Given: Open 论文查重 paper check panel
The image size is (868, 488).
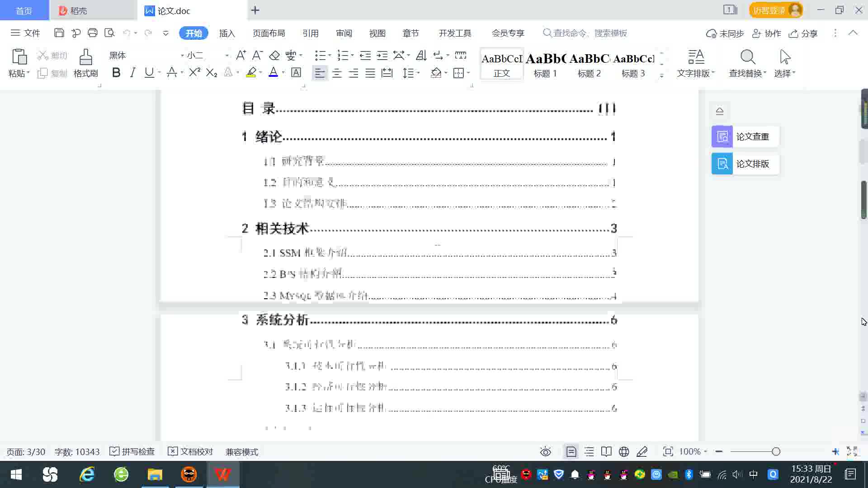Looking at the screenshot, I should [745, 136].
